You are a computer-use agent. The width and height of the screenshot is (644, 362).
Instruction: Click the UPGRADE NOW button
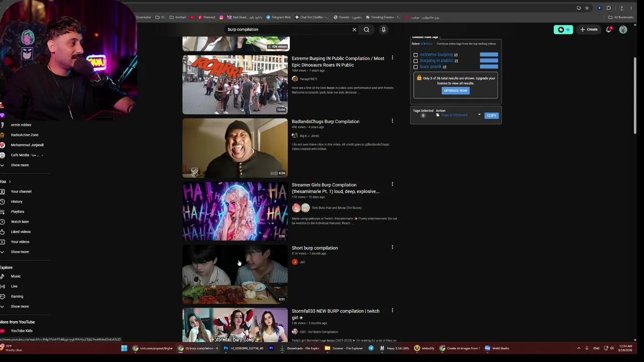pos(455,90)
